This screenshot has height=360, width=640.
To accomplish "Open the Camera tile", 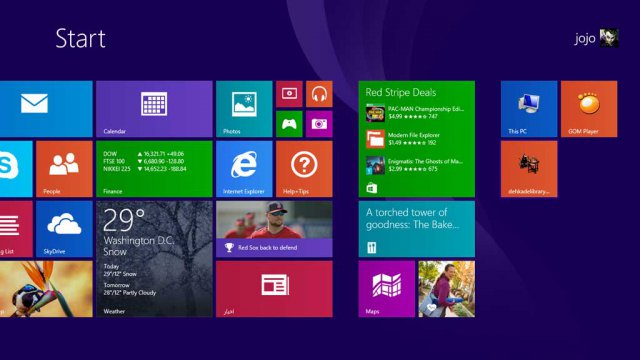I will tap(319, 124).
